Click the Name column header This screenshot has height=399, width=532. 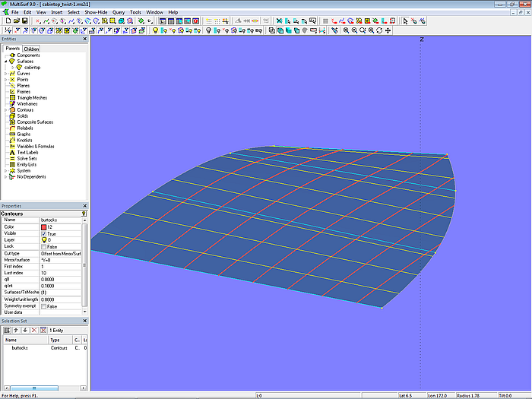(23, 340)
